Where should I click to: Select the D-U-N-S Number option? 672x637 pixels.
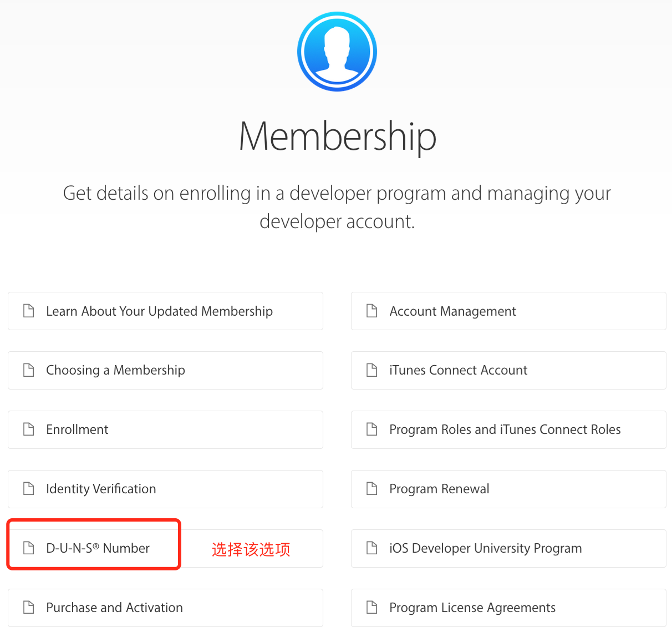point(98,548)
